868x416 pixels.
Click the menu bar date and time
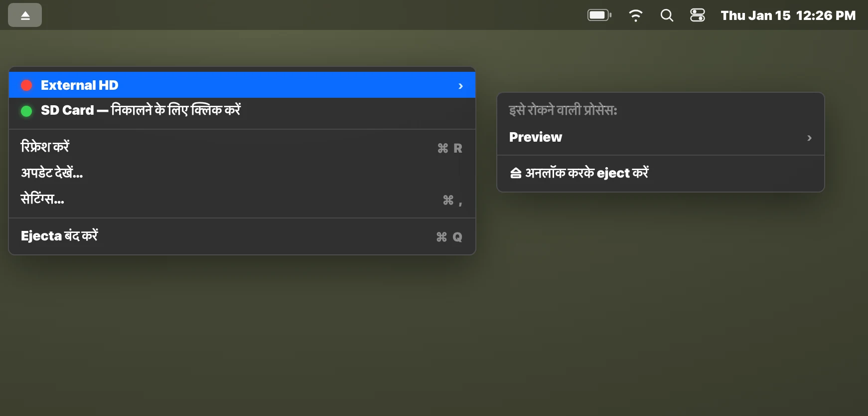tap(788, 15)
